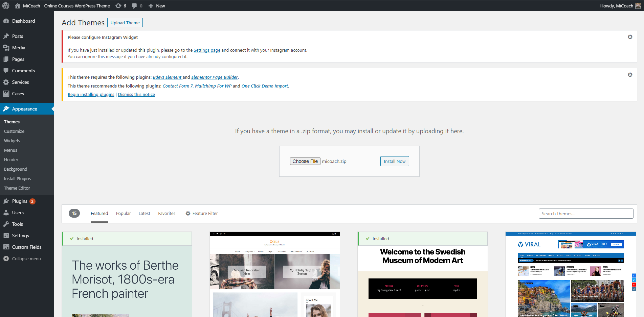Screen dimensions: 644x317
Task: Click the Install Now button
Action: [395, 161]
